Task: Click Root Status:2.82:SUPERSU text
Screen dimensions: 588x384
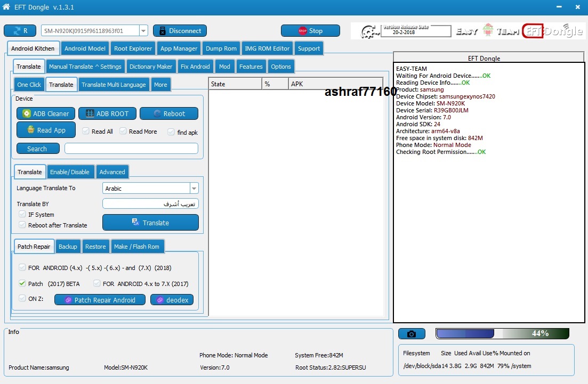Action: [x=331, y=367]
